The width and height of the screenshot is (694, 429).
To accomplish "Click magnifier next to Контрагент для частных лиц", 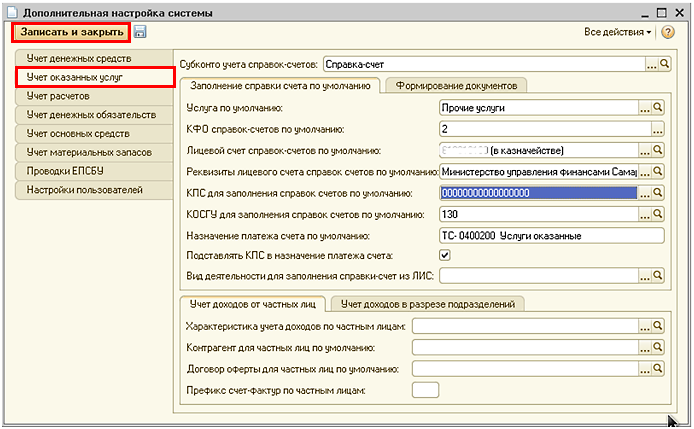I will tap(658, 347).
